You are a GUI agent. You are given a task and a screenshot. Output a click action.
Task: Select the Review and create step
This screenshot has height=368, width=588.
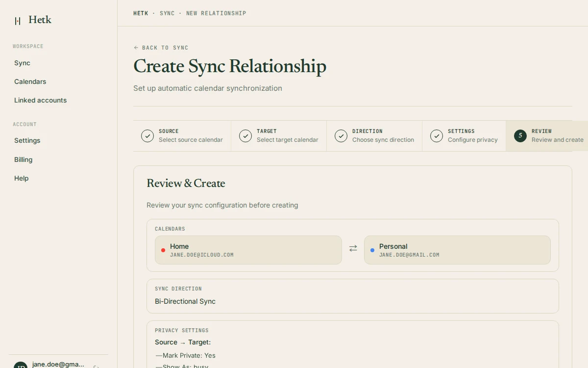(547, 136)
